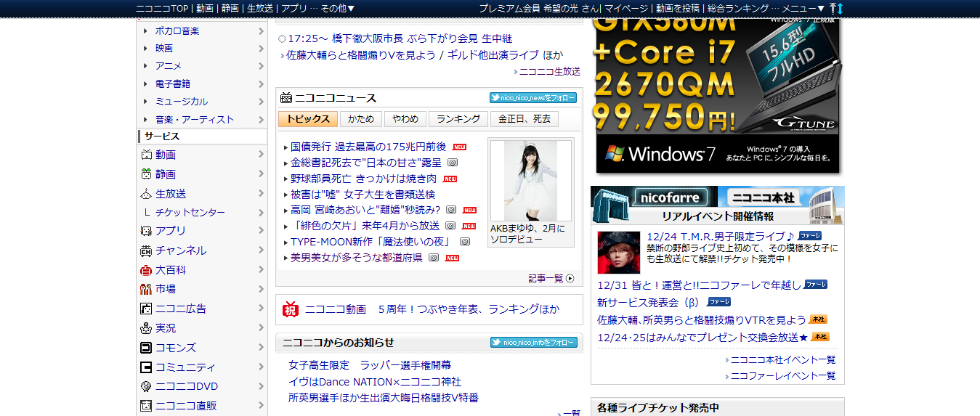Click the AKBまゆゆ news photo thumbnail
The width and height of the screenshot is (980, 416).
(530, 181)
